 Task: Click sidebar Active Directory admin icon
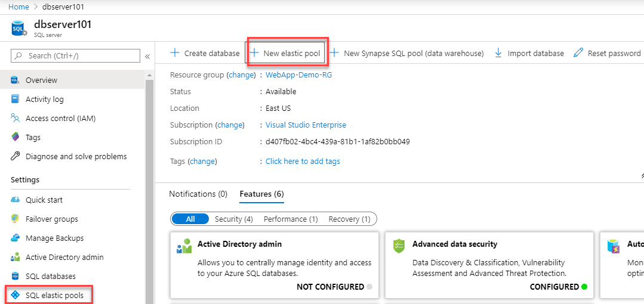[x=15, y=258]
